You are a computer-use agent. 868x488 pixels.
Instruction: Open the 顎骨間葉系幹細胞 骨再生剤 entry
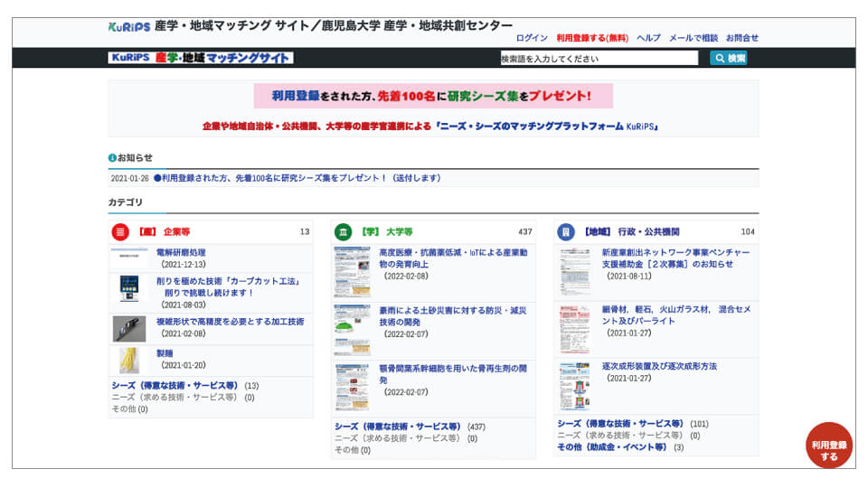pos(453,374)
